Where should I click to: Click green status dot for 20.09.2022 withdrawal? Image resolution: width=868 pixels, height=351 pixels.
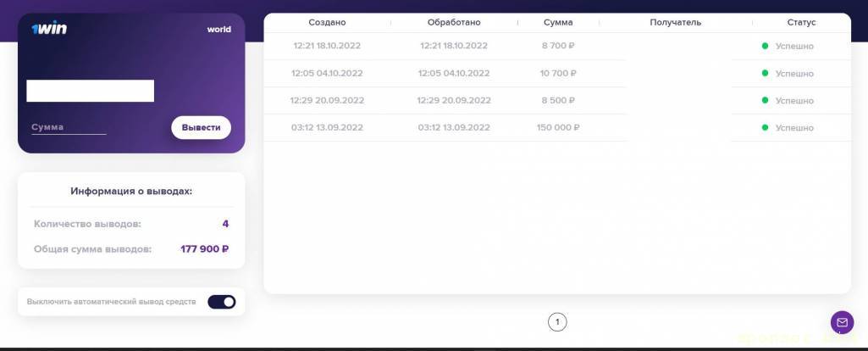pos(766,101)
